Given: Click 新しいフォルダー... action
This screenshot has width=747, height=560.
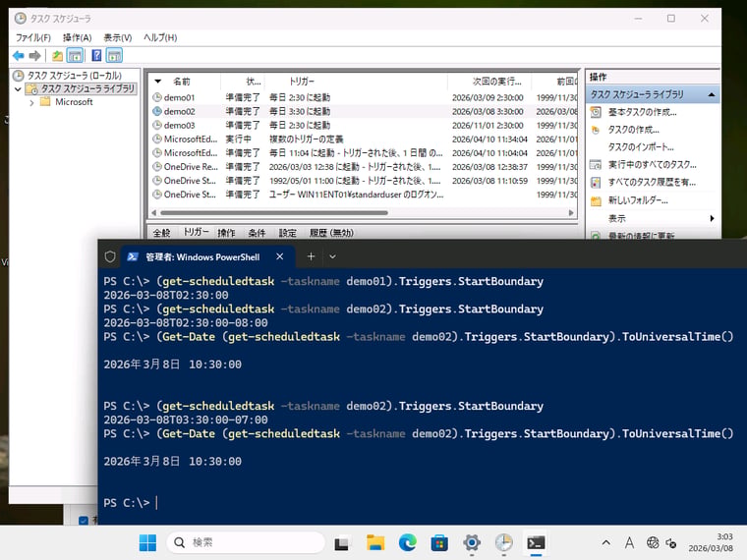Looking at the screenshot, I should pos(638,200).
